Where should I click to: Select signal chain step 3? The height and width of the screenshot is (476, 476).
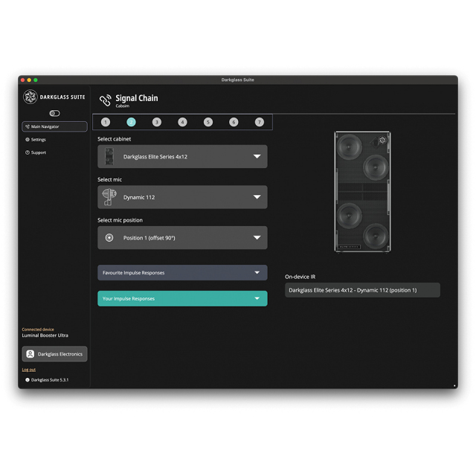(157, 122)
